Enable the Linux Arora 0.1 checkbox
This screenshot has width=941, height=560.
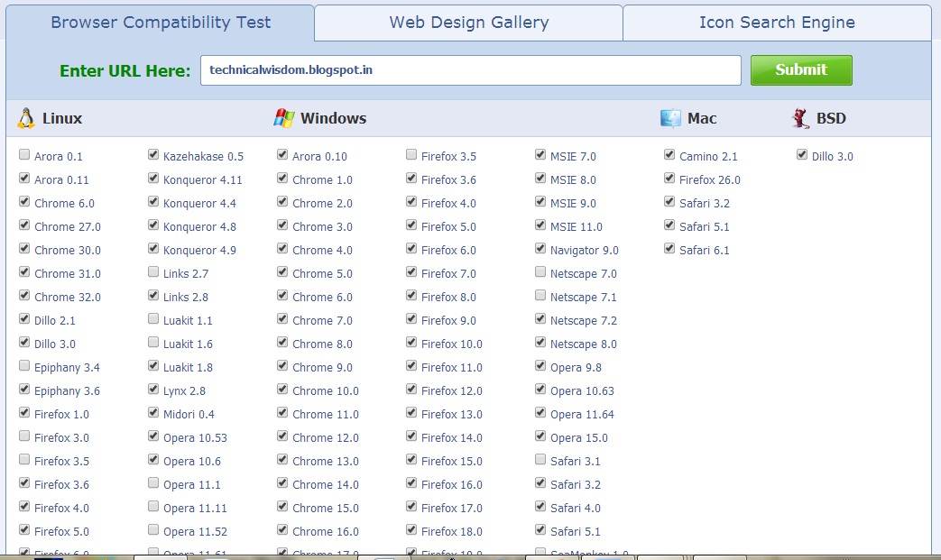coord(24,155)
